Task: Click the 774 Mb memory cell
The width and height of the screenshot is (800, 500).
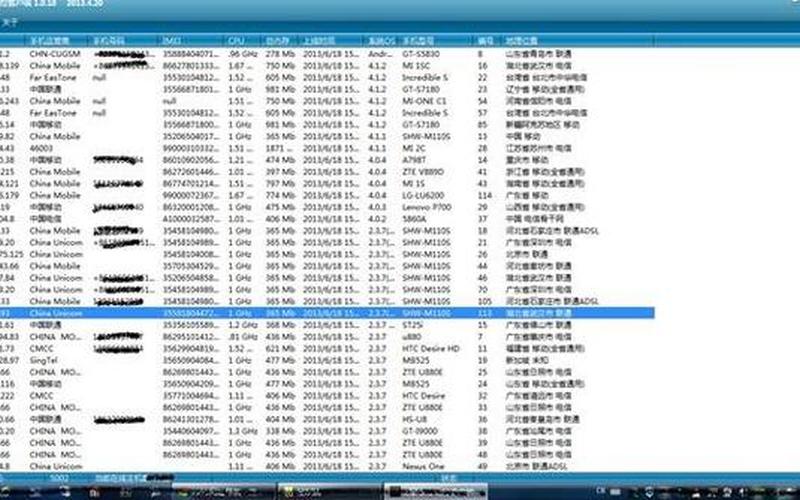Action: tap(280, 195)
